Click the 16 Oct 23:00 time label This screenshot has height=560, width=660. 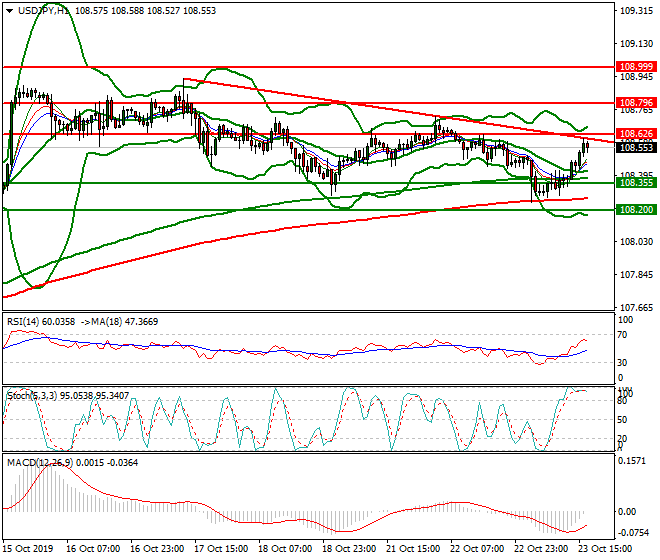157,549
